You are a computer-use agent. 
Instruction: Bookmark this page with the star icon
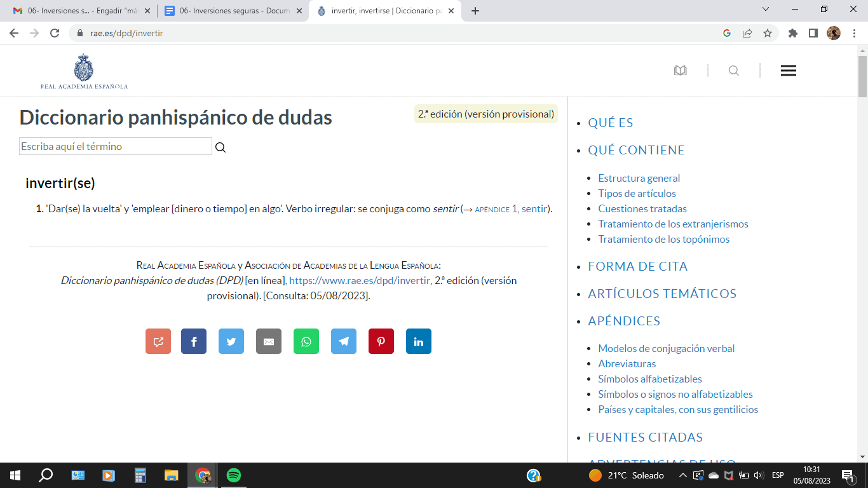point(768,33)
